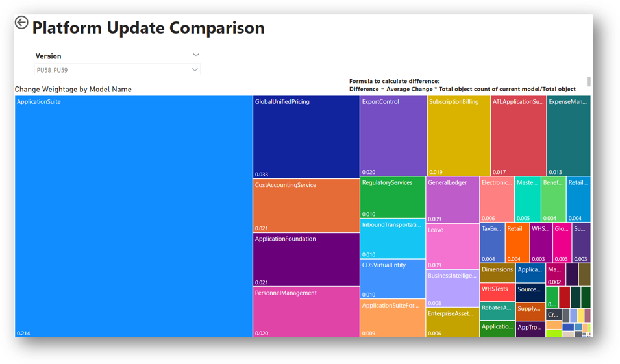Click the pink Leave tile
The image size is (620, 364).
[x=453, y=246]
